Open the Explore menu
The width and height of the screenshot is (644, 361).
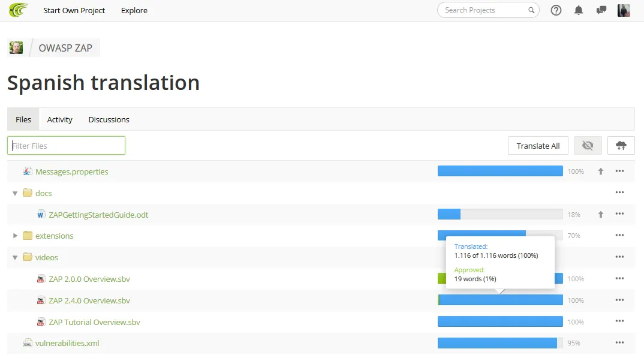click(134, 10)
